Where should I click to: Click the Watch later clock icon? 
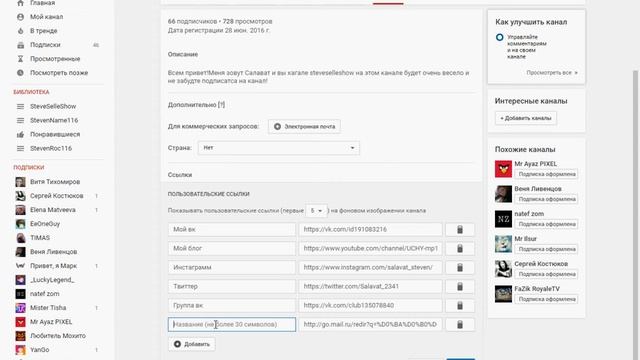pos(20,73)
